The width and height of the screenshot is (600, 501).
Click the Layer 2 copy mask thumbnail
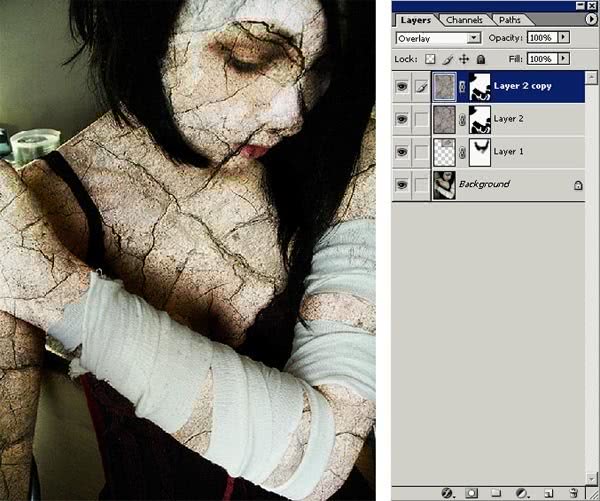480,87
